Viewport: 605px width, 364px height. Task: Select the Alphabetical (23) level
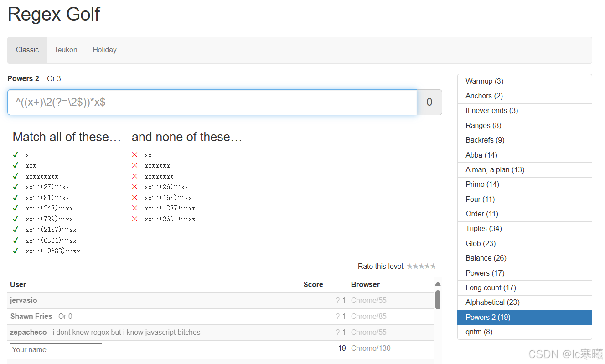point(524,302)
